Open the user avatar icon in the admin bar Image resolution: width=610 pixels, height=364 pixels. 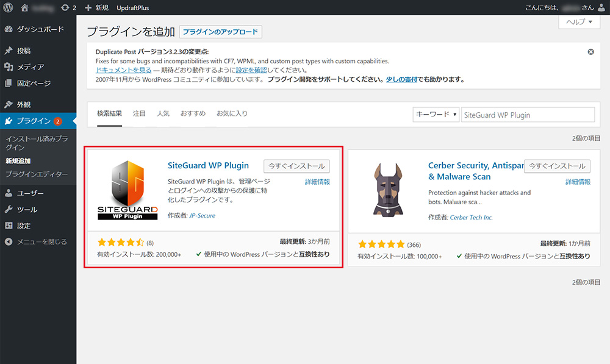[x=601, y=8]
